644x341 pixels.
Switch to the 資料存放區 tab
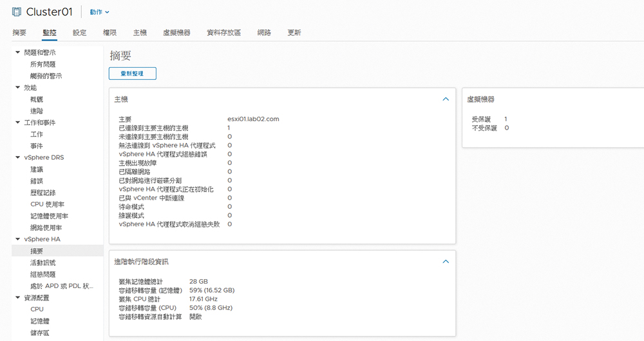224,32
